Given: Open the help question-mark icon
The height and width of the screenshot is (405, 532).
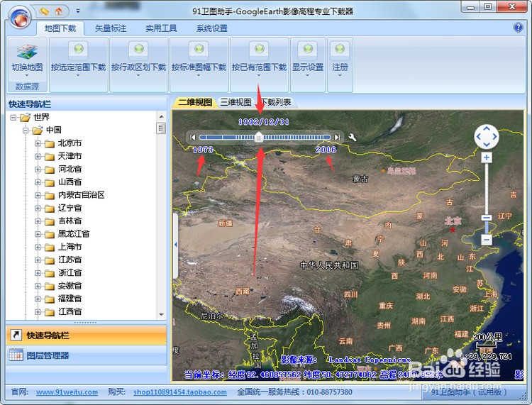Looking at the screenshot, I should pyautogui.click(x=518, y=27).
